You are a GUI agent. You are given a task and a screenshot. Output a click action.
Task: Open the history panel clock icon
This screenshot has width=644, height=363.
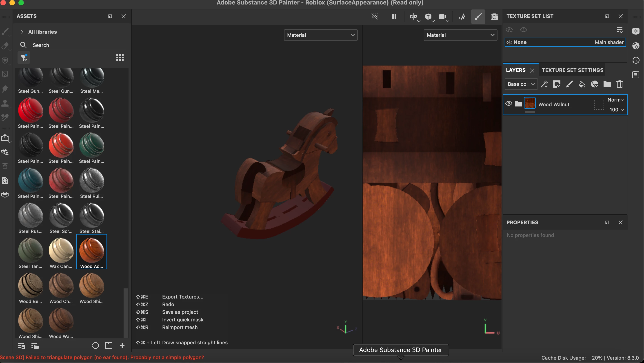click(x=636, y=60)
